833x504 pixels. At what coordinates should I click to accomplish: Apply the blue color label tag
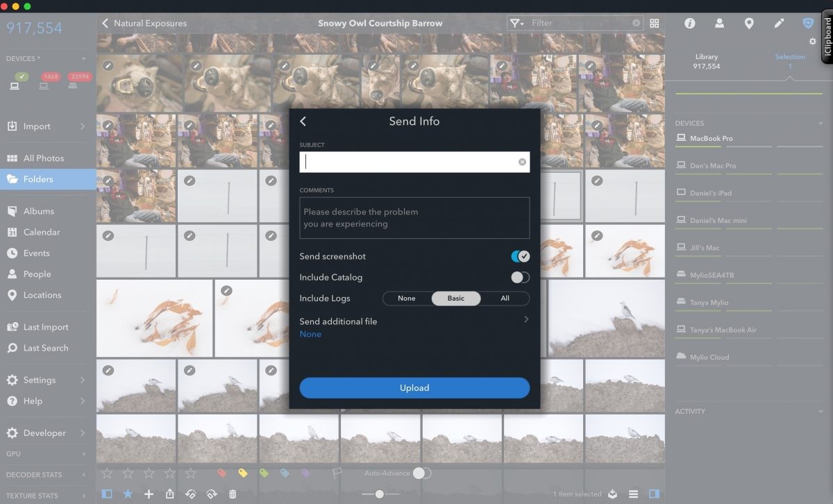pos(285,473)
